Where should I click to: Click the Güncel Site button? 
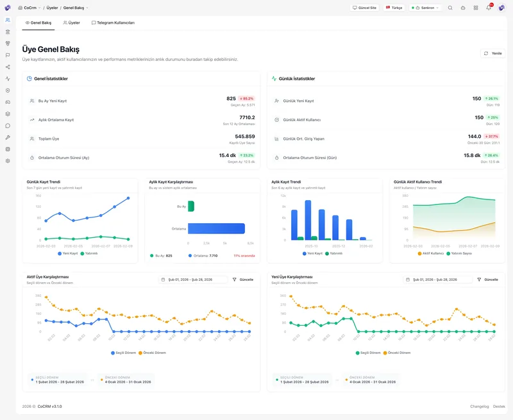(364, 8)
